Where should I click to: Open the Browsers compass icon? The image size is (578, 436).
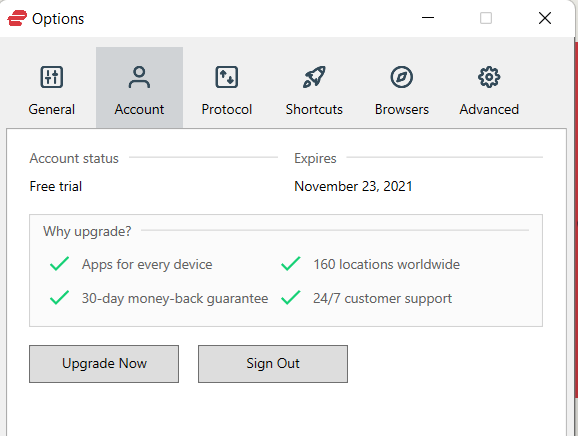click(x=401, y=77)
